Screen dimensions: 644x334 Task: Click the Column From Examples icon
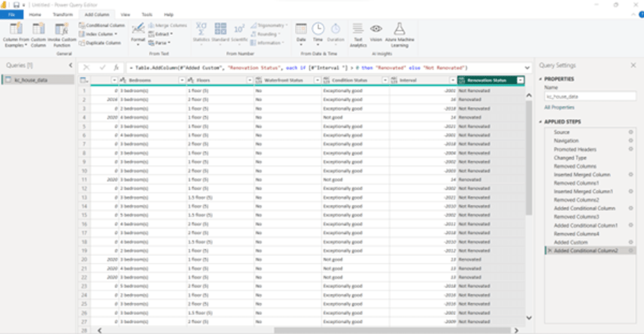click(16, 30)
